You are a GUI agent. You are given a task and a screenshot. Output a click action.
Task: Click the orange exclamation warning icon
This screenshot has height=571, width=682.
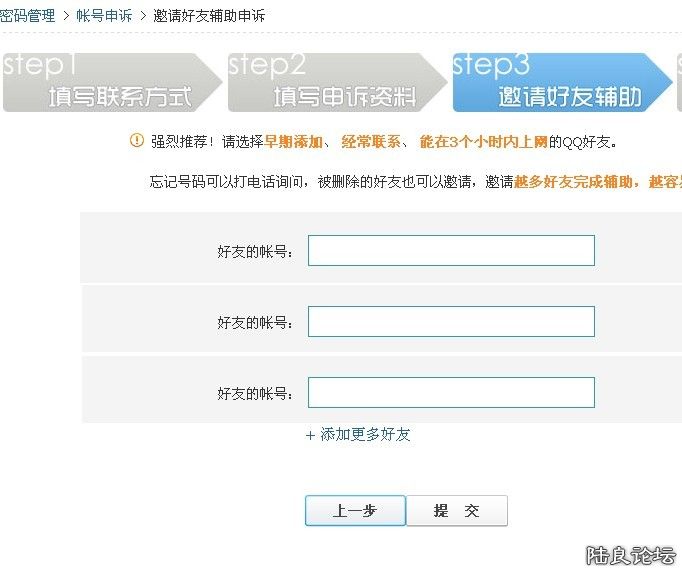(137, 141)
